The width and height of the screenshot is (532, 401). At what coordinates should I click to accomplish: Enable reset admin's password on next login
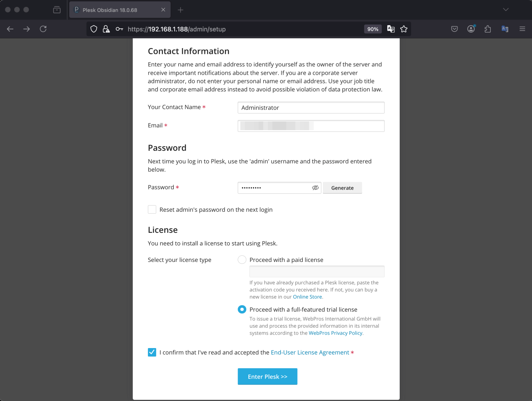click(152, 209)
